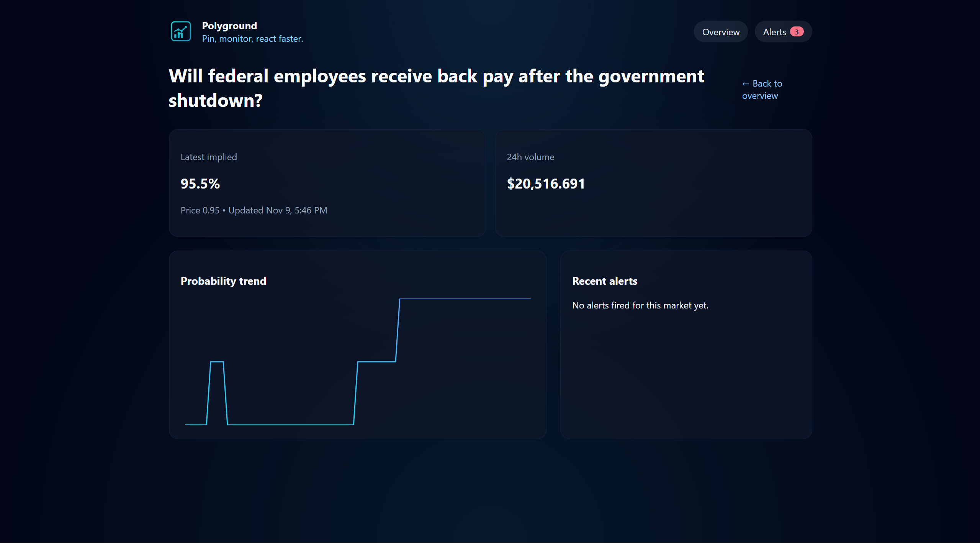Click the early spike on trend chart

[217, 362]
